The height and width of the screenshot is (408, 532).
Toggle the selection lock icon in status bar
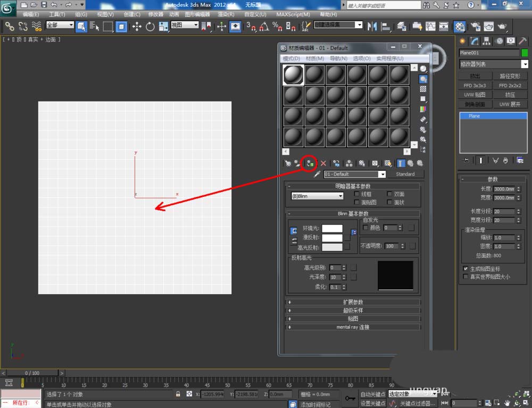[x=178, y=394]
